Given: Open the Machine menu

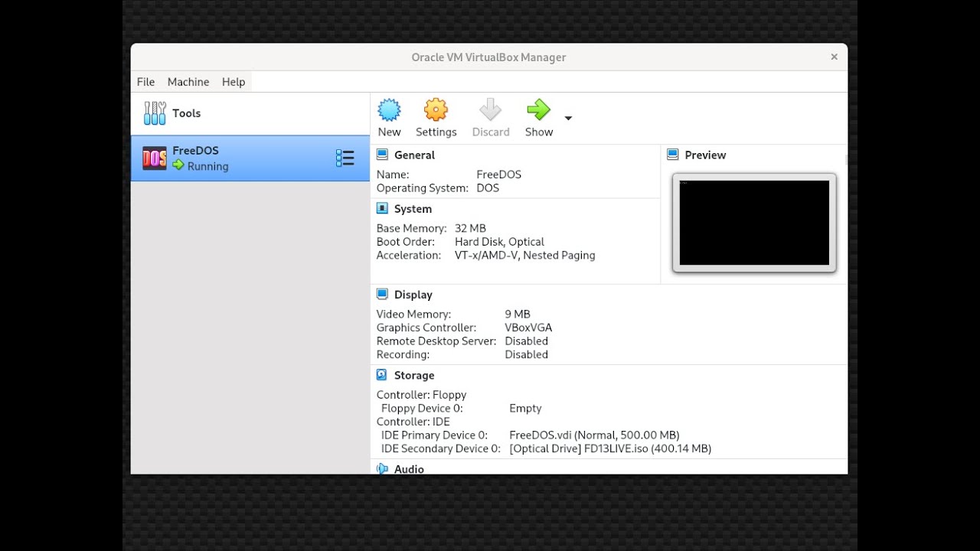Looking at the screenshot, I should pyautogui.click(x=188, y=82).
